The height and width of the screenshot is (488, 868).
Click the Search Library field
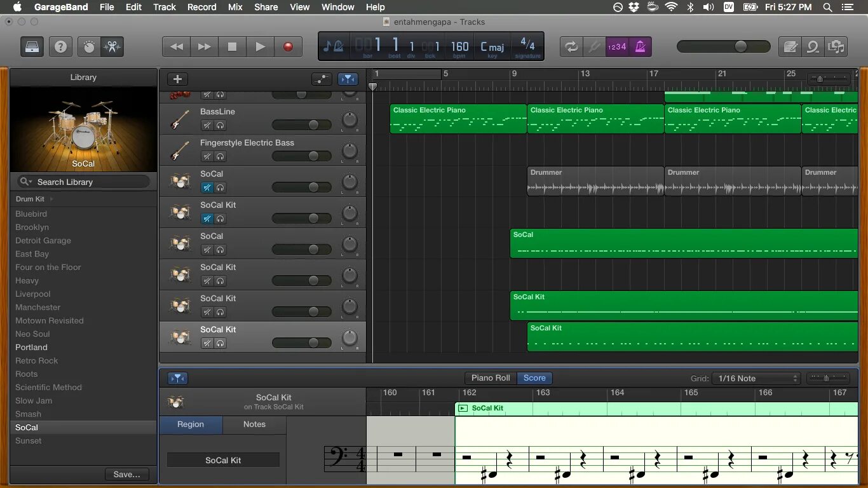[83, 181]
